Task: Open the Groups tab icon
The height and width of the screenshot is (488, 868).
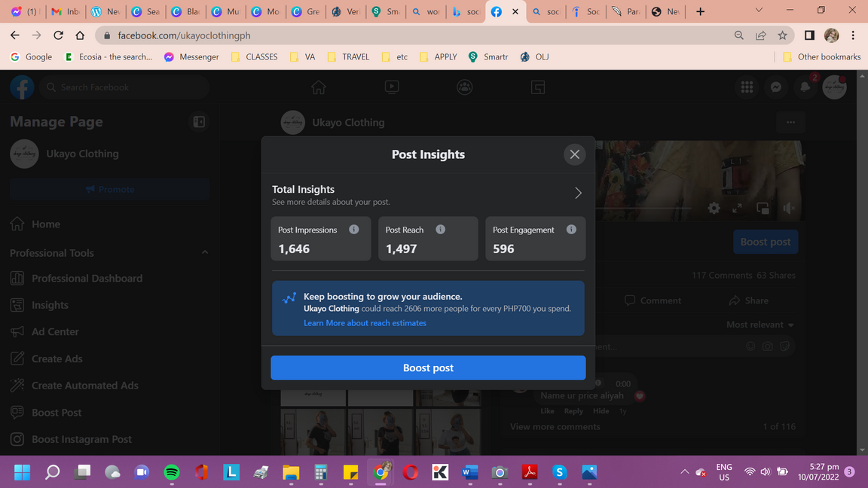Action: 464,87
